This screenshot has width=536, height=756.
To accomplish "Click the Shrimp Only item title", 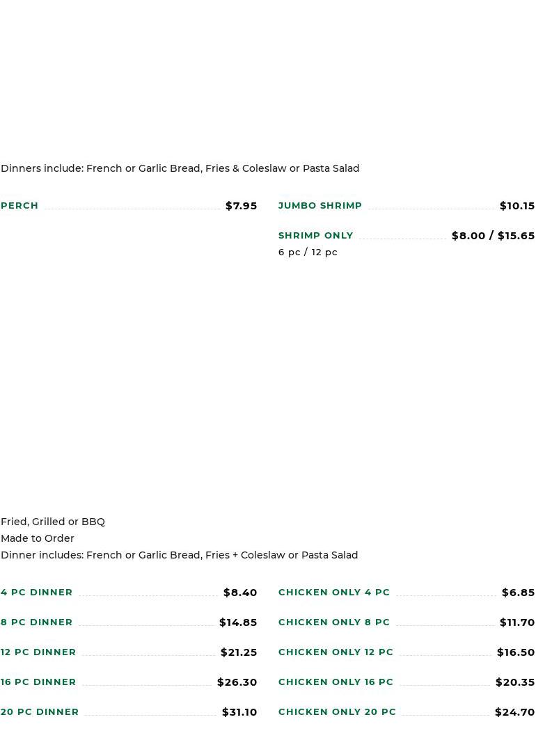I will coord(315,236).
